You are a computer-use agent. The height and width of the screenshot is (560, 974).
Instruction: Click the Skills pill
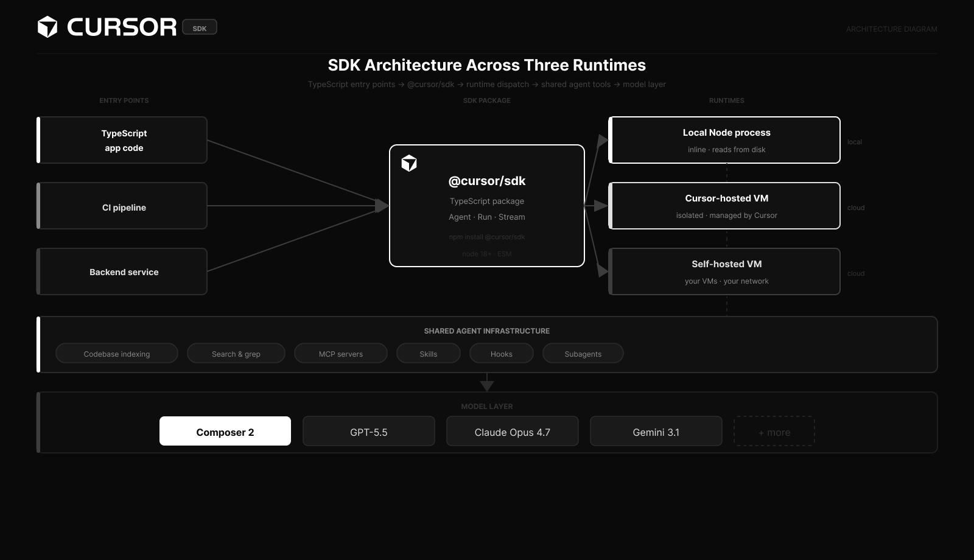(x=429, y=354)
